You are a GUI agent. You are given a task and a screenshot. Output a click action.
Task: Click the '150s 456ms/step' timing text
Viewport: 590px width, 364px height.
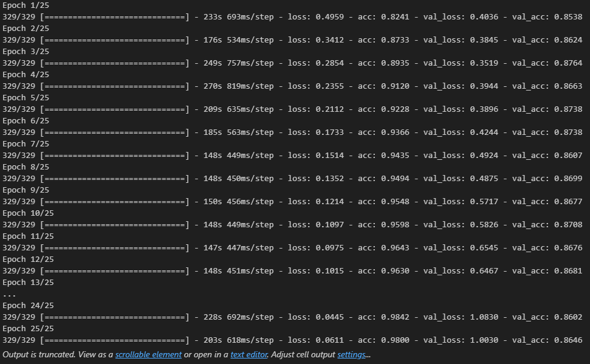coord(239,201)
